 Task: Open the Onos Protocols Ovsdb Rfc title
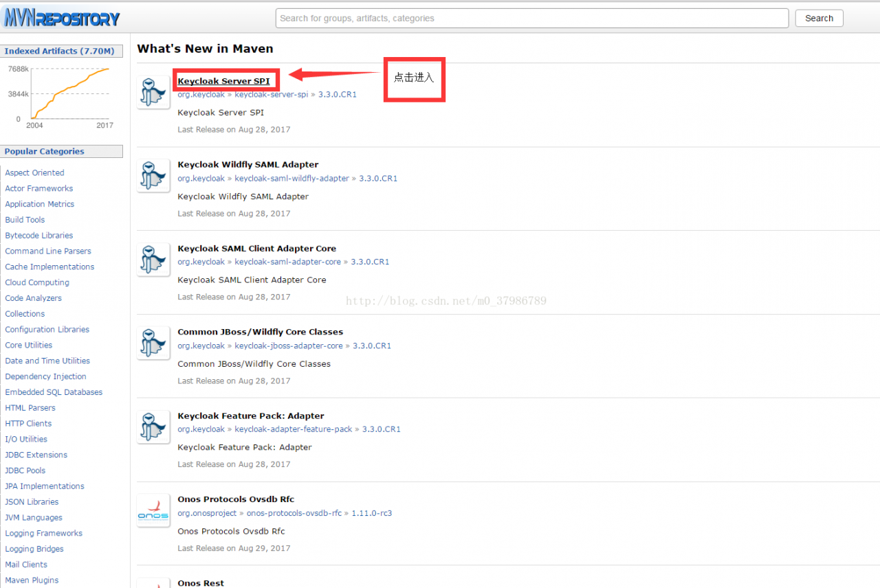(x=236, y=499)
